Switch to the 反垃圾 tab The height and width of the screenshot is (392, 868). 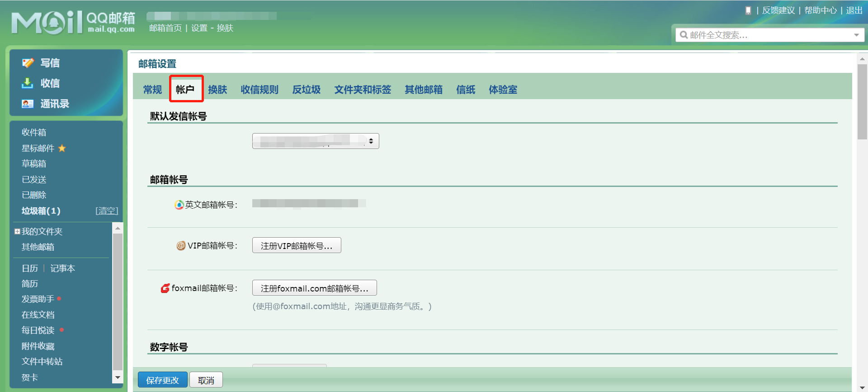(306, 90)
